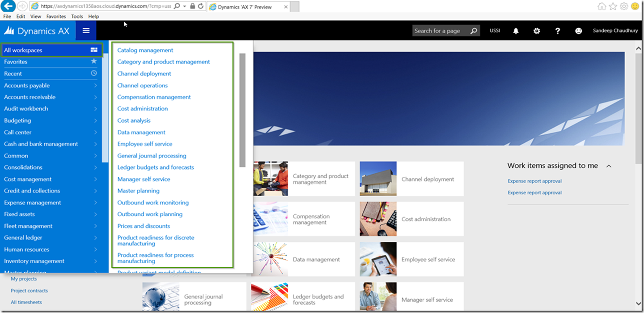Open the help question mark

[x=558, y=31]
